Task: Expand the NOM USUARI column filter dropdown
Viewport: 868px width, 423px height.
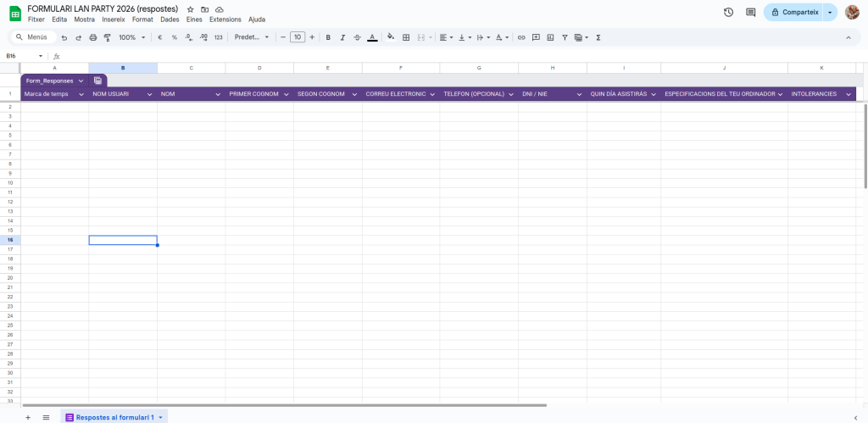Action: [x=150, y=94]
